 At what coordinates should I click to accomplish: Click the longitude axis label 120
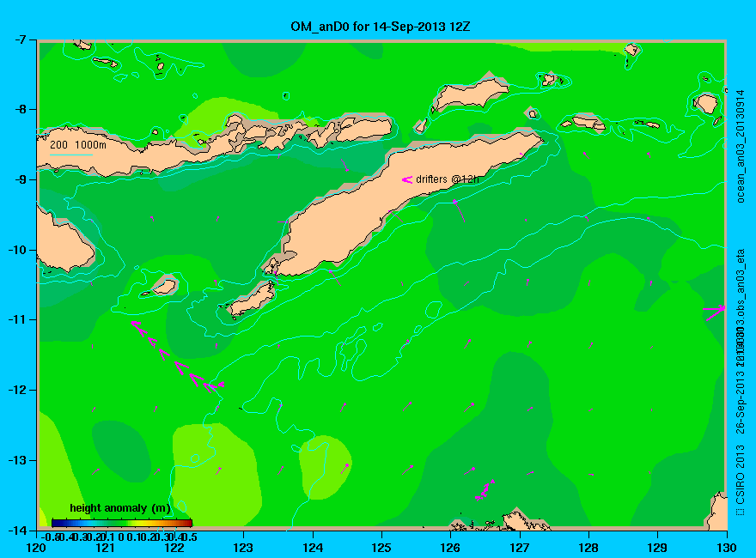coord(37,548)
